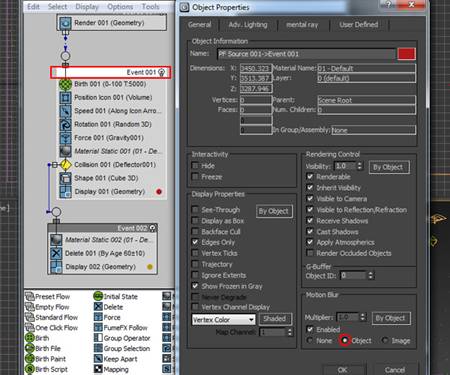
Task: Click the Cancel button
Action: click(x=395, y=369)
